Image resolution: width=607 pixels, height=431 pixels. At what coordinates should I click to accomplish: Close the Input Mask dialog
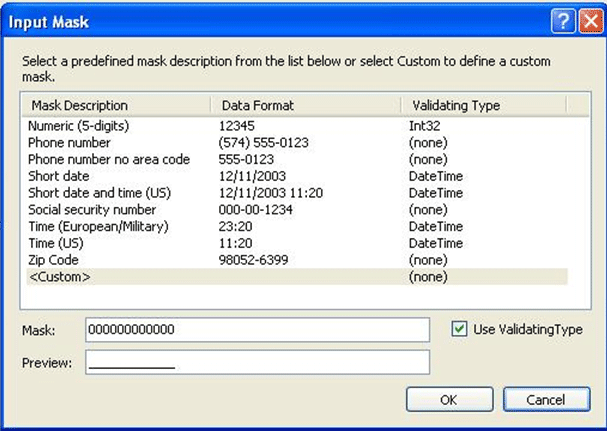click(586, 18)
